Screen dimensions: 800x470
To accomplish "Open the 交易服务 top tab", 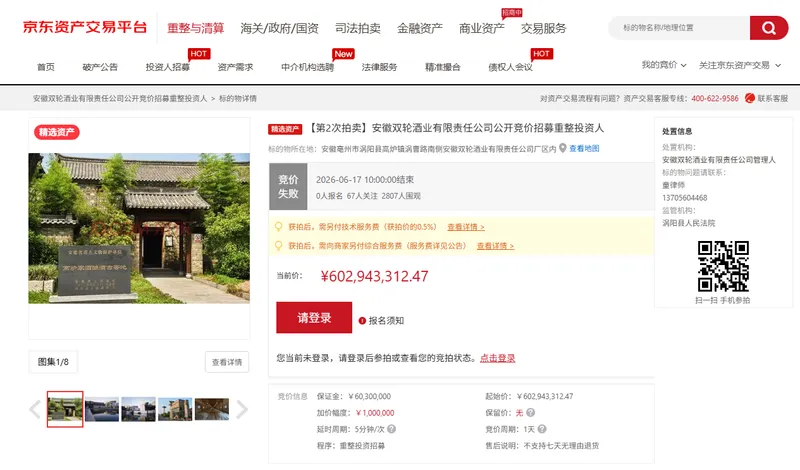I will tap(544, 28).
